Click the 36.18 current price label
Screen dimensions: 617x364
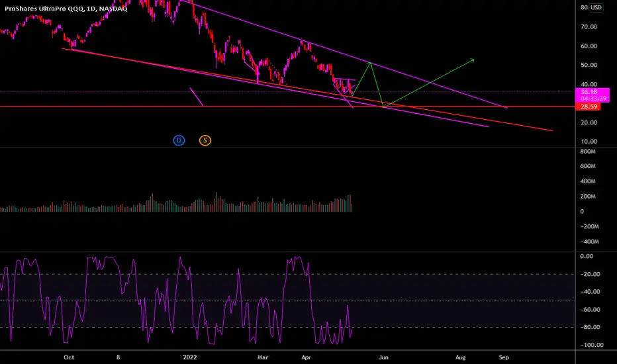[589, 92]
